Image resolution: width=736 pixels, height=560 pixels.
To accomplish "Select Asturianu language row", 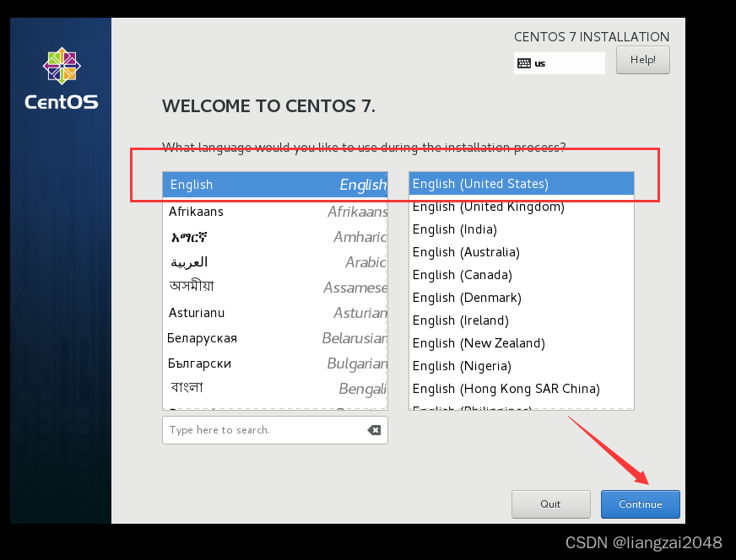I will coord(275,313).
